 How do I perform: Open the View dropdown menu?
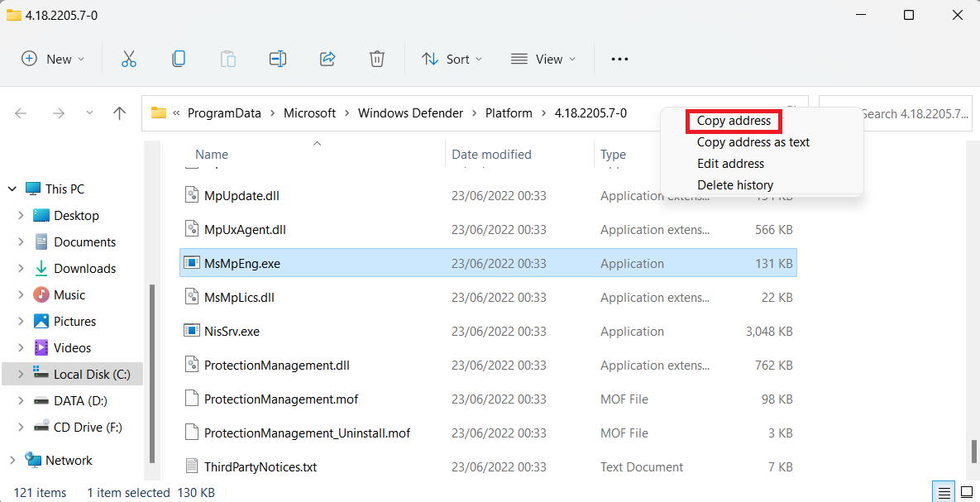(x=543, y=59)
